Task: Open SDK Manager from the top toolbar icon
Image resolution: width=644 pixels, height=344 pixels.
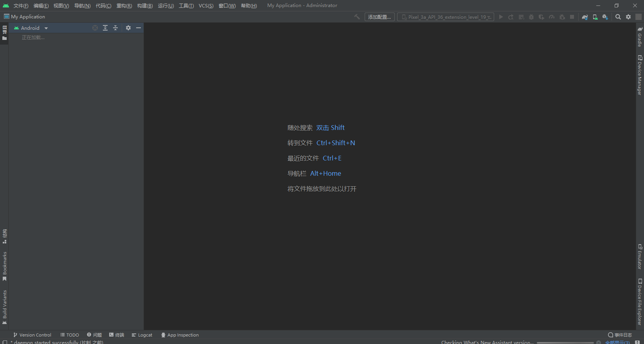Action: click(x=605, y=17)
